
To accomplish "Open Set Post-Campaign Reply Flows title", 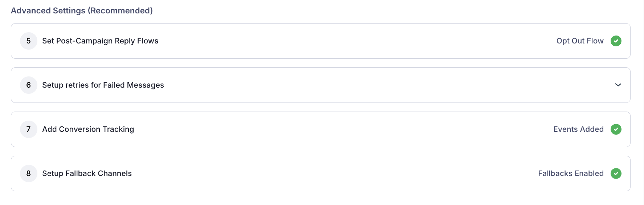I will [x=100, y=41].
